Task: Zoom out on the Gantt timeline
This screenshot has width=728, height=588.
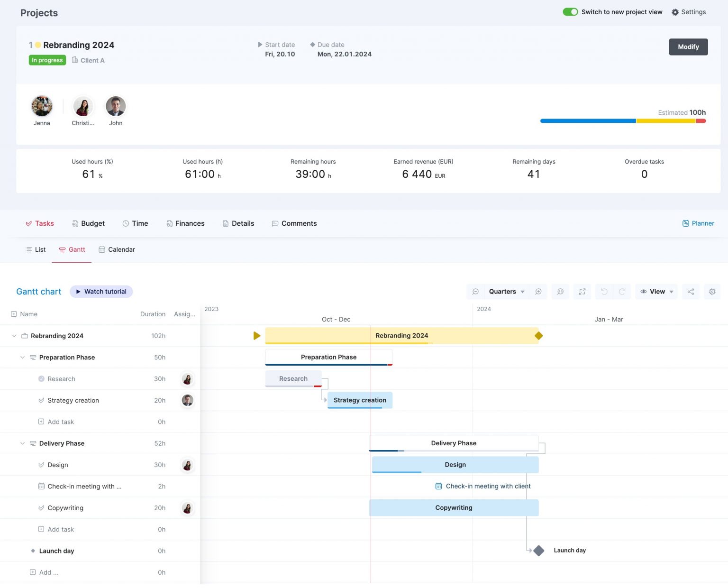Action: tap(475, 292)
